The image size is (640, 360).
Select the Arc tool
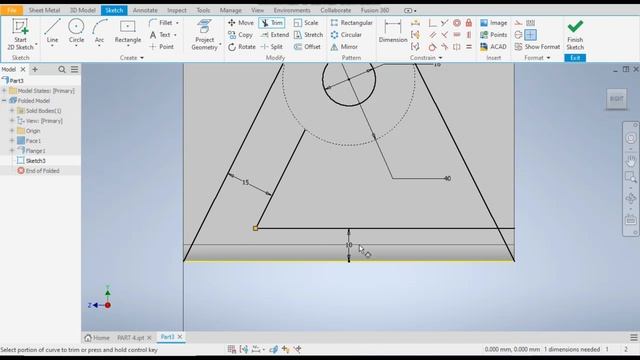coord(99,31)
